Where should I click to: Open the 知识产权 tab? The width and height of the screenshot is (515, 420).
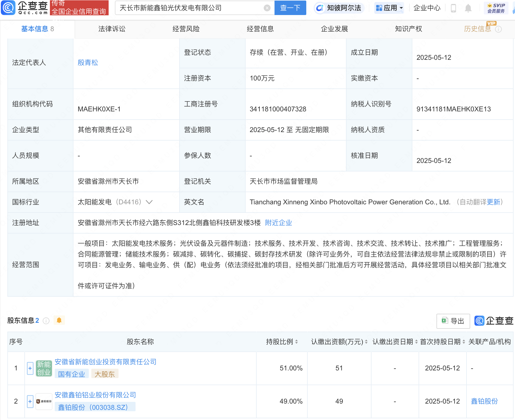(408, 29)
